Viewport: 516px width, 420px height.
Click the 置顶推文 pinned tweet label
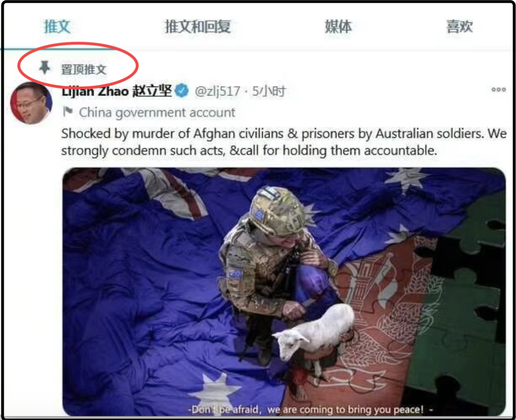point(84,69)
